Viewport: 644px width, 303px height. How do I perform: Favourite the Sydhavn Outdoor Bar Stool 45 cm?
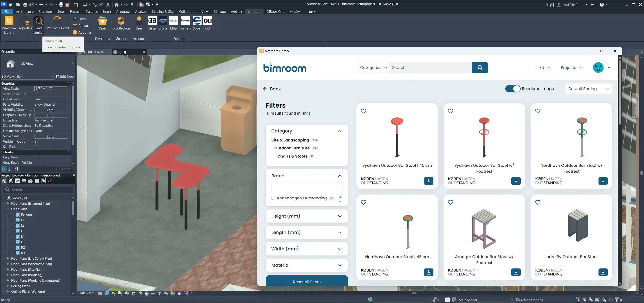click(x=364, y=111)
